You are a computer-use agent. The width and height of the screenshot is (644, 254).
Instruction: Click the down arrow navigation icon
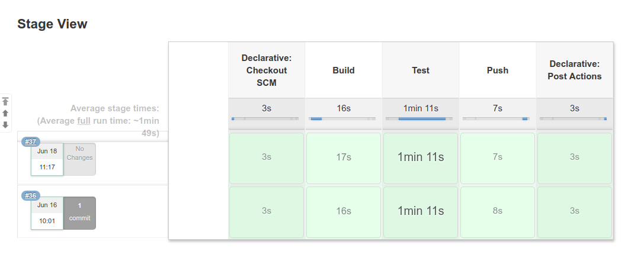(x=5, y=125)
